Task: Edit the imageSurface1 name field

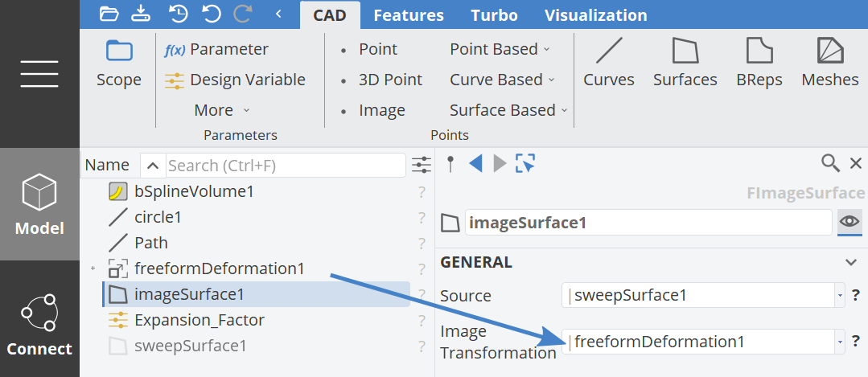Action: click(x=648, y=222)
